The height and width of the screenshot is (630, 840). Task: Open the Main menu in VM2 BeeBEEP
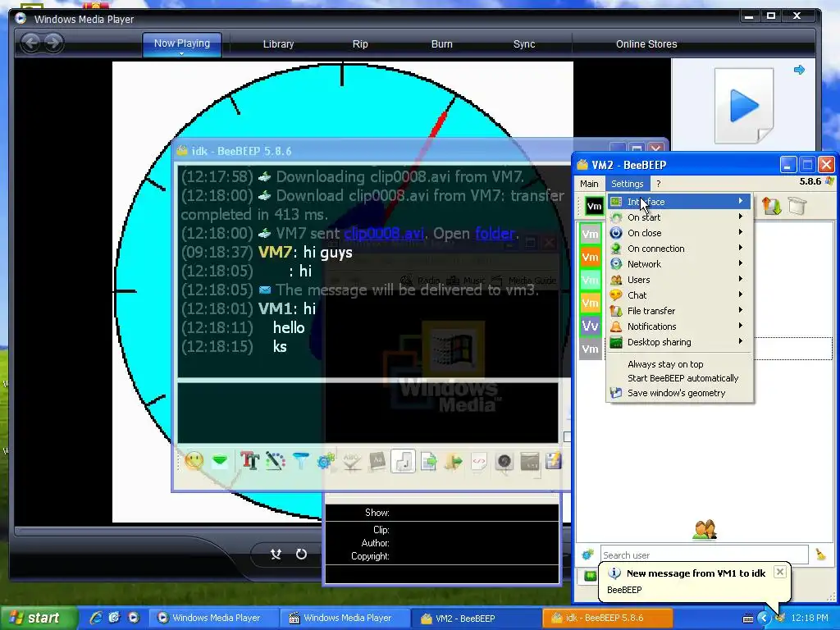tap(589, 184)
